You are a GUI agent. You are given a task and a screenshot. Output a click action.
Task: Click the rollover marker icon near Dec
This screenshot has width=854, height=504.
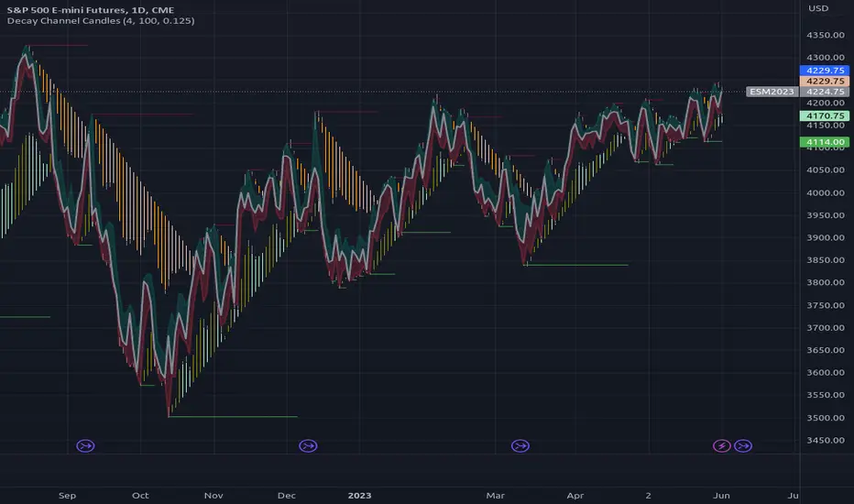pyautogui.click(x=308, y=446)
